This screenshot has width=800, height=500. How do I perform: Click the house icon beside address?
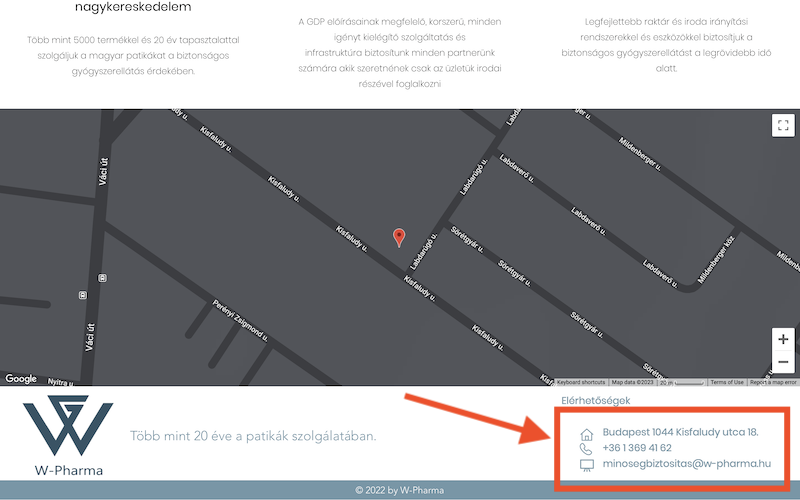pos(586,433)
